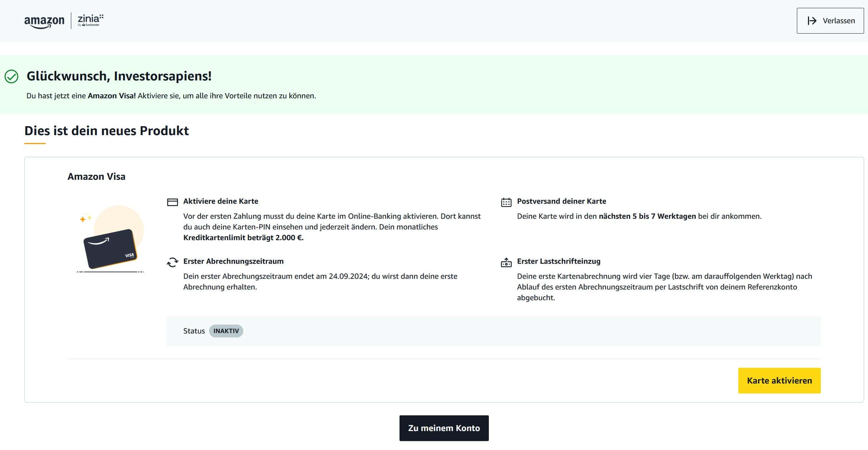Click the Glückwunsch, Investorsapiens! heading

[119, 76]
